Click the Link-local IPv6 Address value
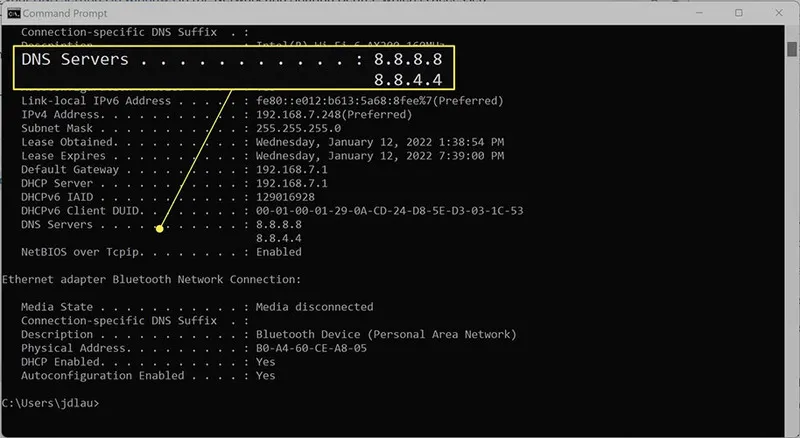800x438 pixels. coord(379,101)
